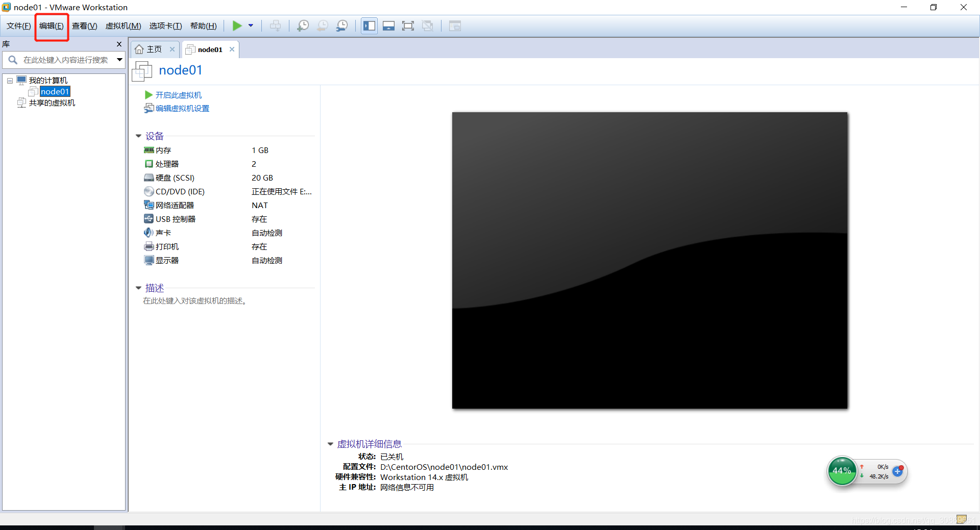Select 我的计算机 in the library tree
The height and width of the screenshot is (530, 980).
coord(48,81)
